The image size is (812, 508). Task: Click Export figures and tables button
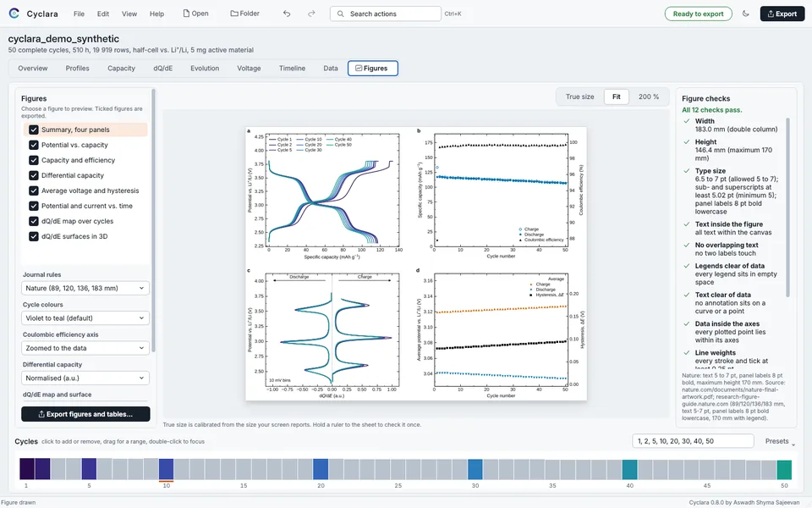[85, 414]
